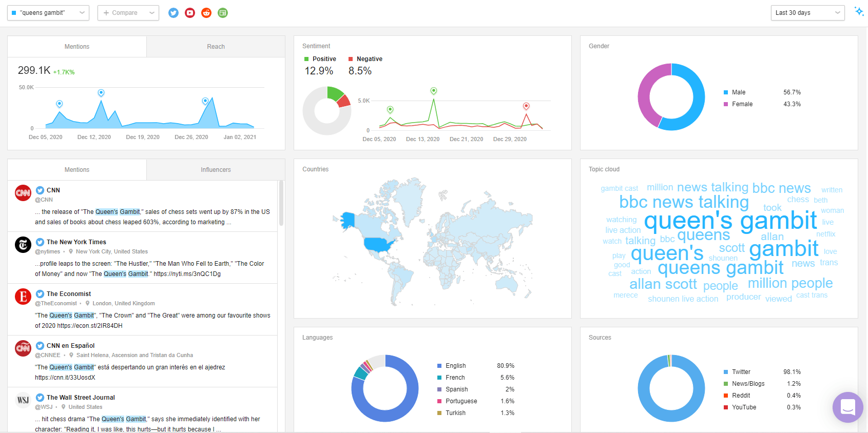Expand the Compare dropdown

pyautogui.click(x=128, y=13)
